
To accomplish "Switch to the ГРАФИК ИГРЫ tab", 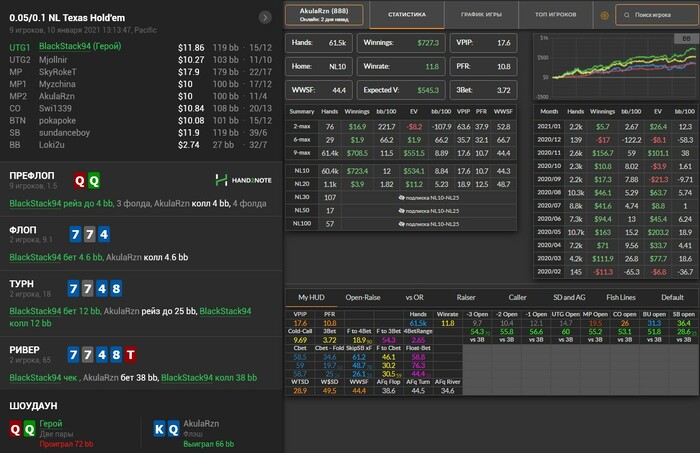I will tap(481, 15).
